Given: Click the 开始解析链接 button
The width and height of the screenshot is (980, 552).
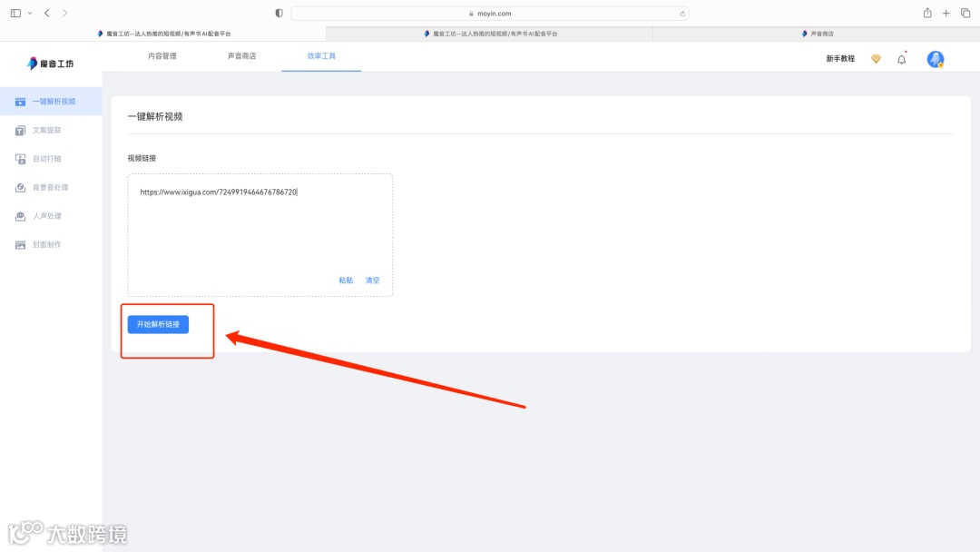Looking at the screenshot, I should (x=158, y=324).
